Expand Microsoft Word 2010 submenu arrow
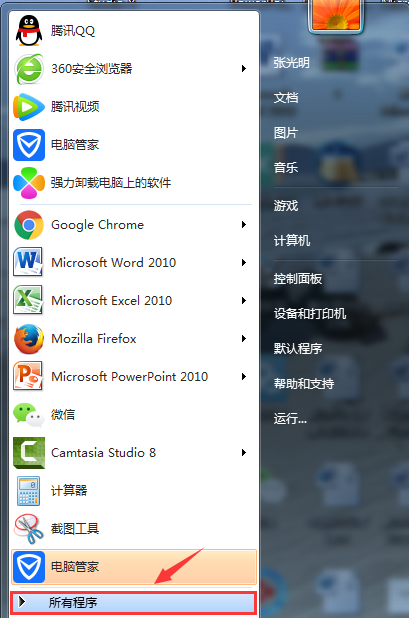Image resolution: width=409 pixels, height=618 pixels. 244,262
